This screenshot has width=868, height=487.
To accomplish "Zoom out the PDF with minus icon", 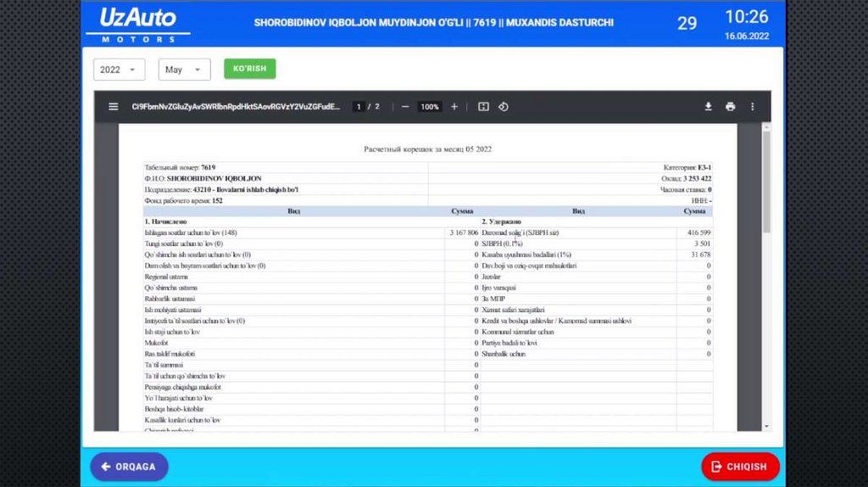I will pyautogui.click(x=405, y=107).
